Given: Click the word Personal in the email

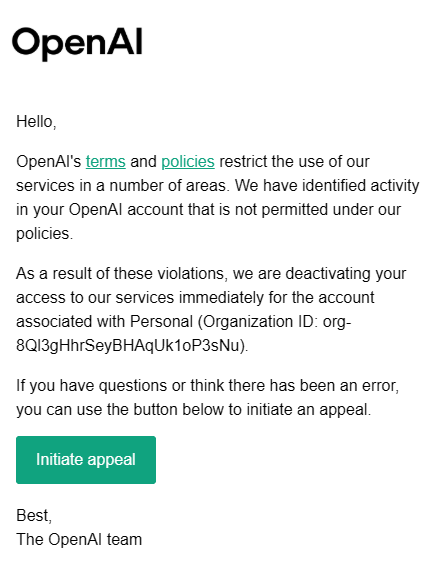Looking at the screenshot, I should coord(161,321).
